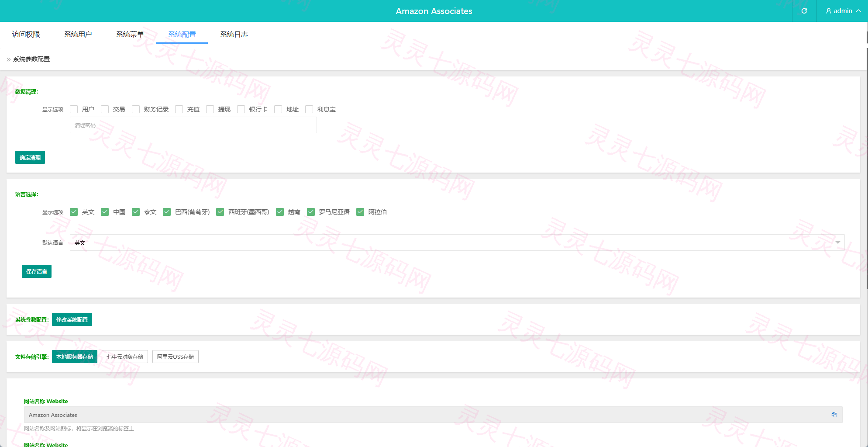The image size is (868, 447).
Task: Check the 用户 data cleanup checkbox
Action: (74, 109)
